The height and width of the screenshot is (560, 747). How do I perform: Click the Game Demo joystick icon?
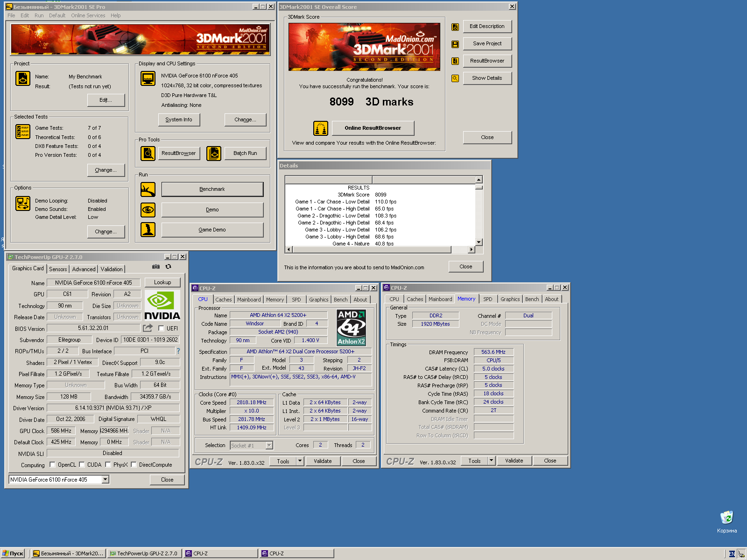(148, 230)
